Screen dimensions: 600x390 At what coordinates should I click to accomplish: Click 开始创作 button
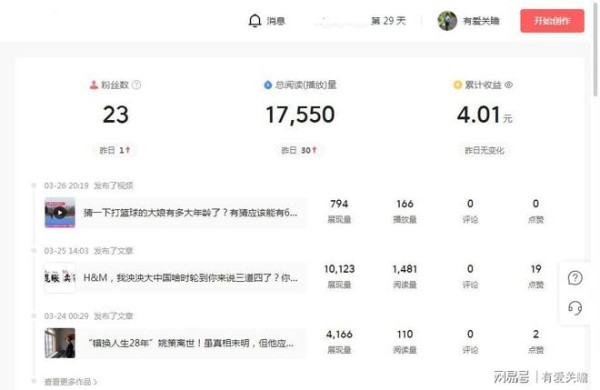552,21
